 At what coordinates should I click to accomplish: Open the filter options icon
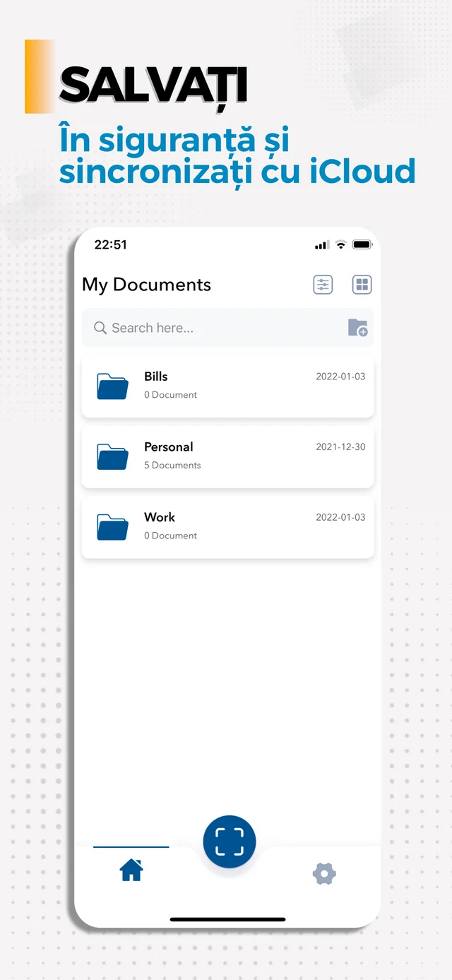click(323, 285)
